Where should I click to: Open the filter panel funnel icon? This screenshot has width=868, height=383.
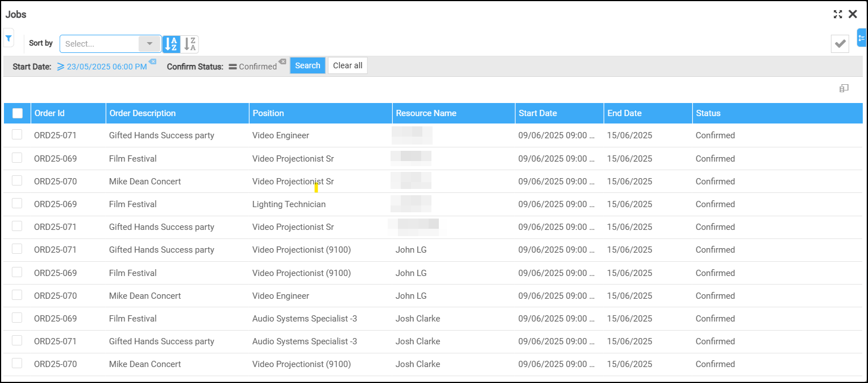click(9, 38)
